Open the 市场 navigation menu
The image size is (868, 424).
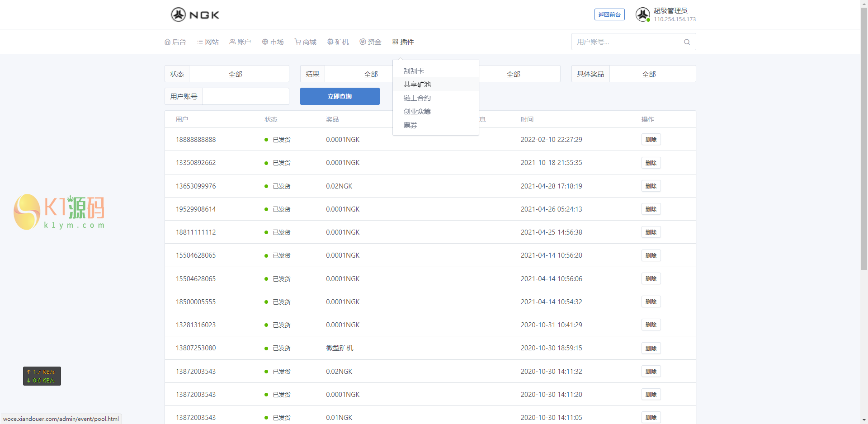tap(273, 42)
